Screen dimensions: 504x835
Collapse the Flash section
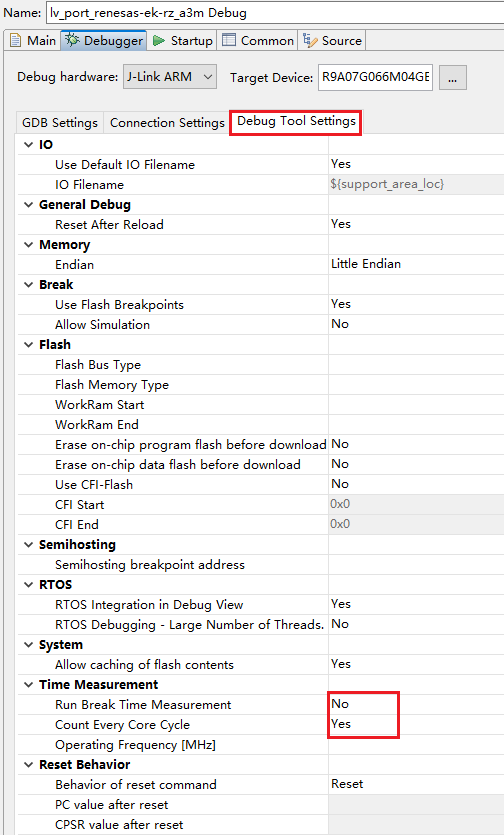click(x=29, y=345)
